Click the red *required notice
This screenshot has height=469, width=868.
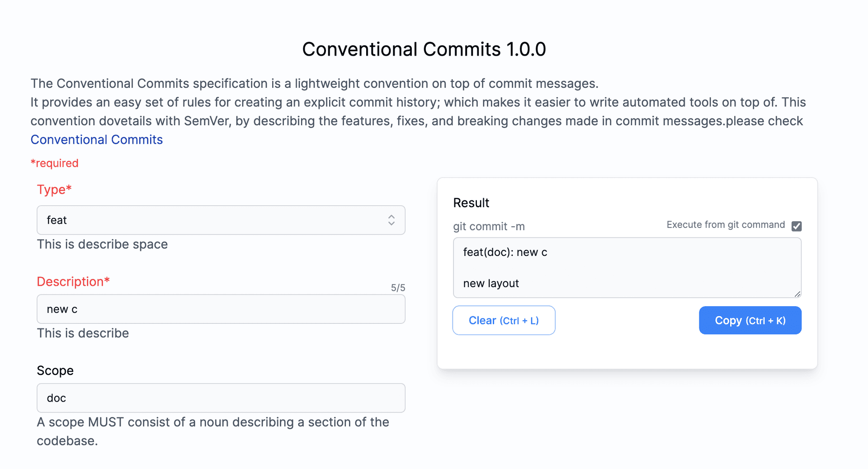point(55,163)
